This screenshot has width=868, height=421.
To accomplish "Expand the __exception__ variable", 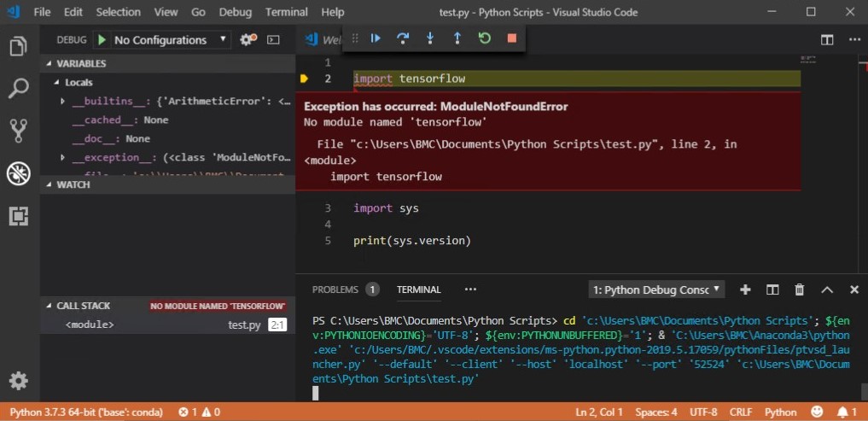I will coord(62,158).
